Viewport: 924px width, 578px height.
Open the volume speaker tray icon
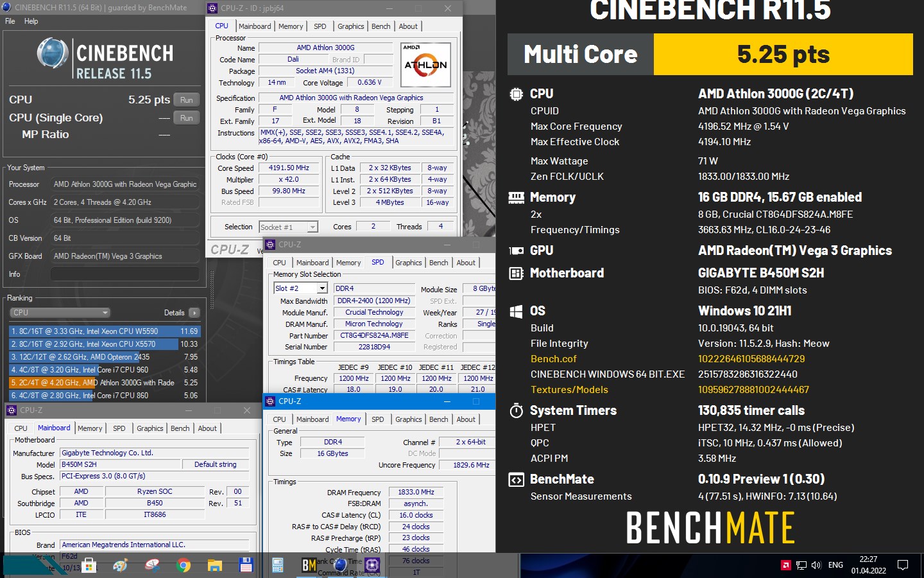tap(816, 565)
